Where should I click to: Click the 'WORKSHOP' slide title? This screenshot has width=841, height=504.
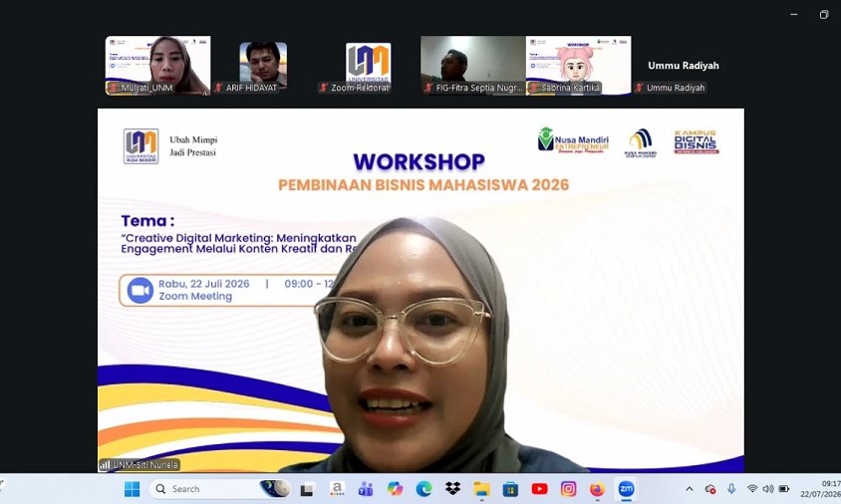(x=419, y=162)
